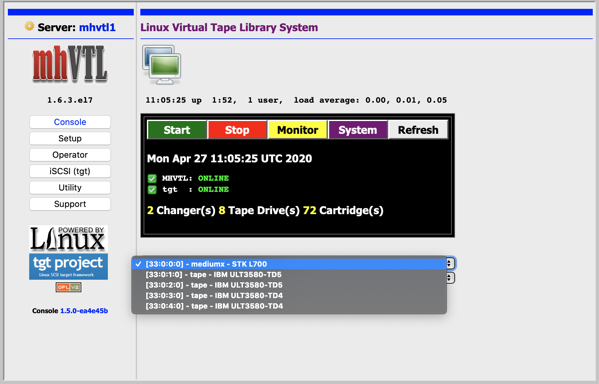This screenshot has width=599, height=384.
Task: Go to the Operator page
Action: tap(70, 155)
